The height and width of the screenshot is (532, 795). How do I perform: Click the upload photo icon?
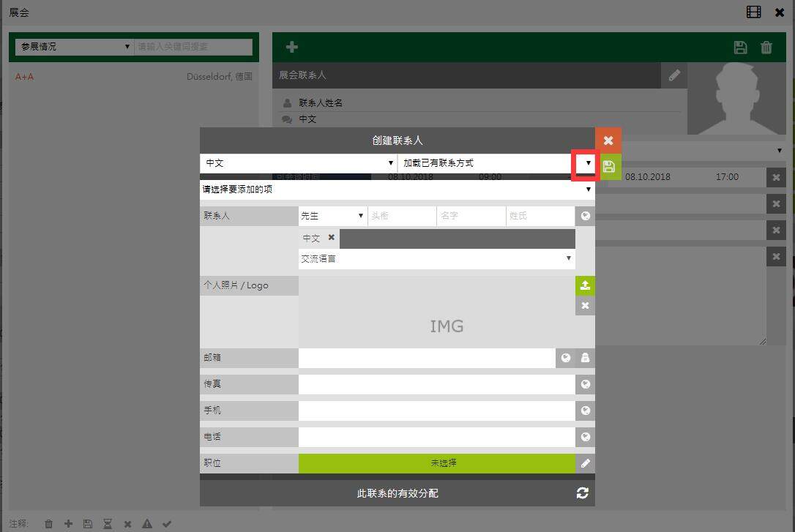pos(585,285)
